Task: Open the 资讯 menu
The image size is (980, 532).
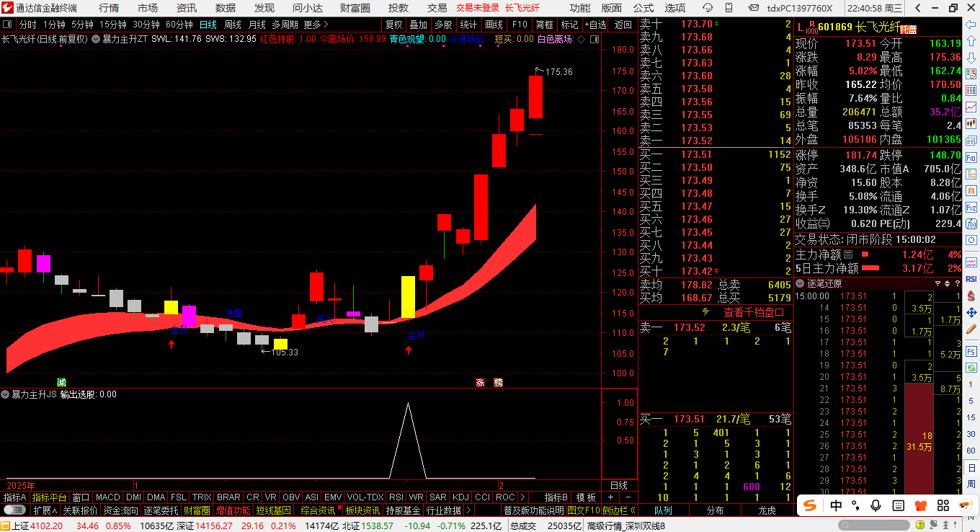Action: coord(187,8)
